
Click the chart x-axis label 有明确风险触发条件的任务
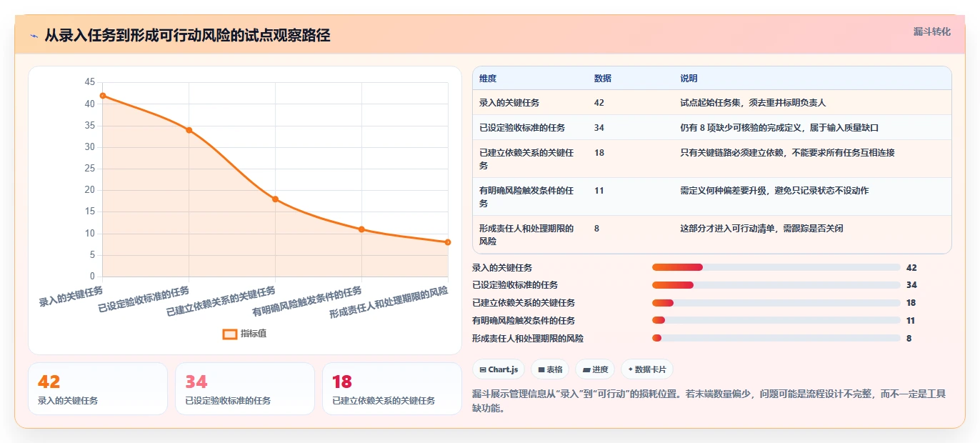[x=307, y=302]
